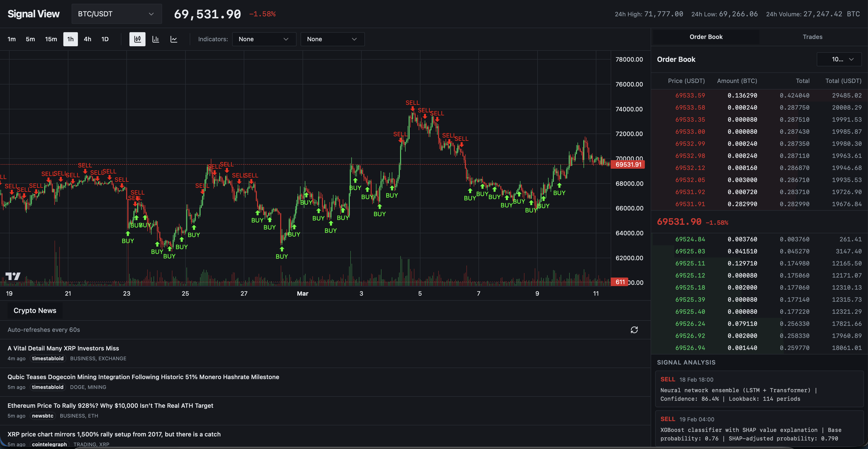This screenshot has width=868, height=449.
Task: Select ask order row priced 69533.59
Action: (x=759, y=95)
